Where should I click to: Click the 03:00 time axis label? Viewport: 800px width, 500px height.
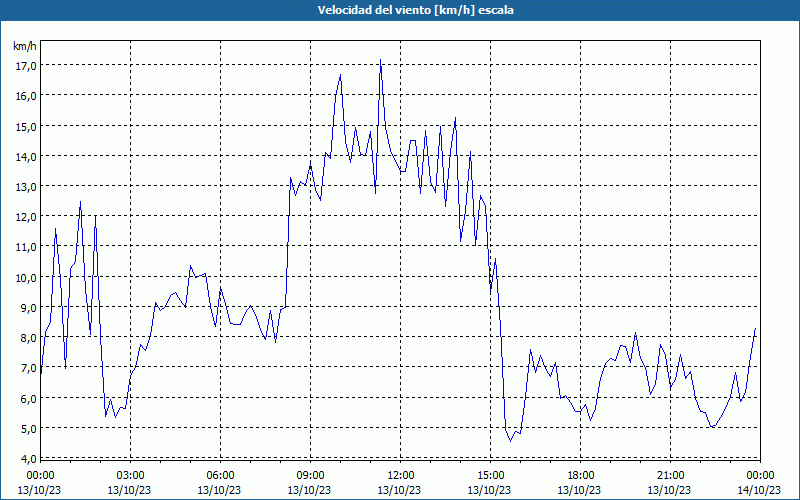pyautogui.click(x=130, y=476)
